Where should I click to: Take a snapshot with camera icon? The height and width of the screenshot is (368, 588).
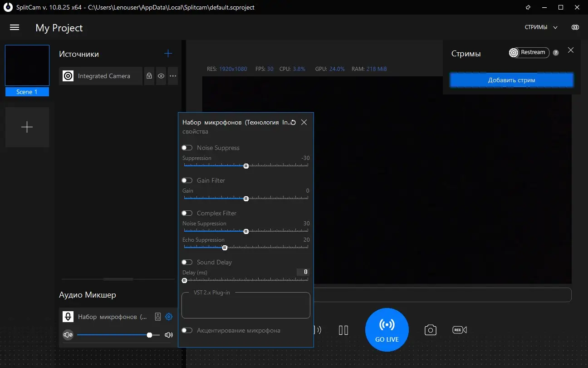tap(430, 330)
